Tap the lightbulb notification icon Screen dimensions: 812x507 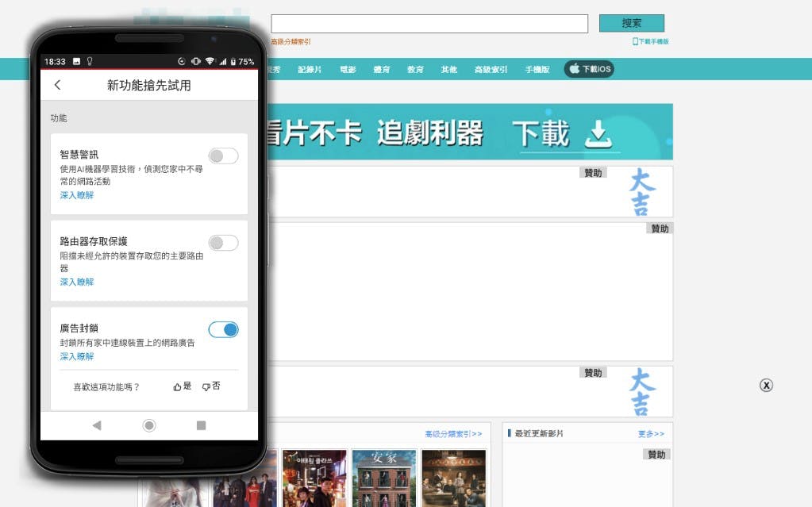click(x=90, y=61)
